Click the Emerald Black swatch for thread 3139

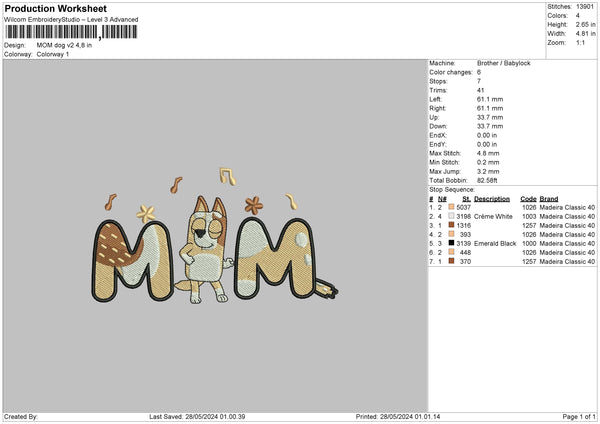tap(451, 243)
